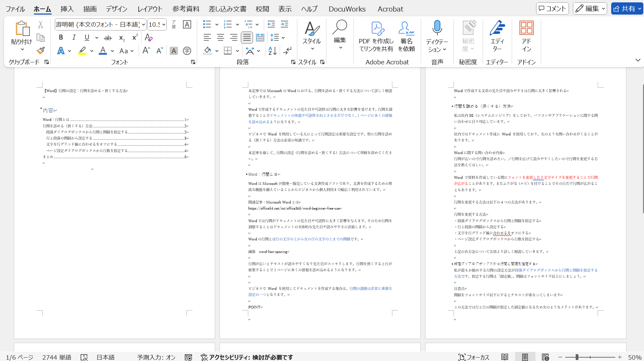The height and width of the screenshot is (361, 644).
Task: Shrink the font size
Action: click(160, 51)
